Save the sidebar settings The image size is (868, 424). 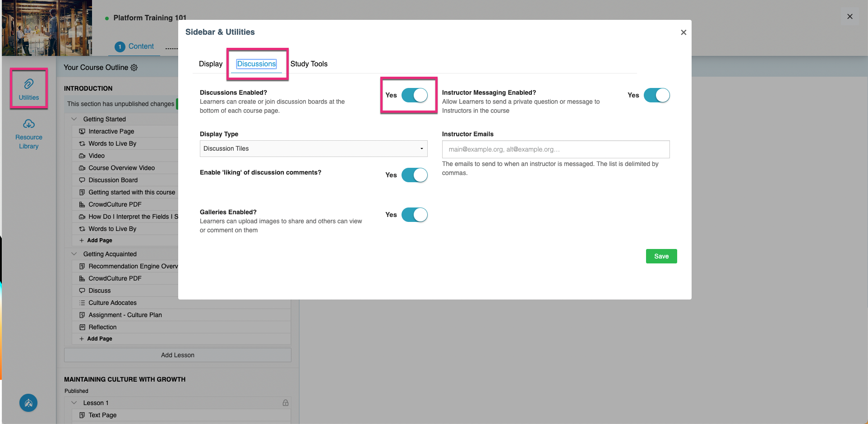click(661, 256)
